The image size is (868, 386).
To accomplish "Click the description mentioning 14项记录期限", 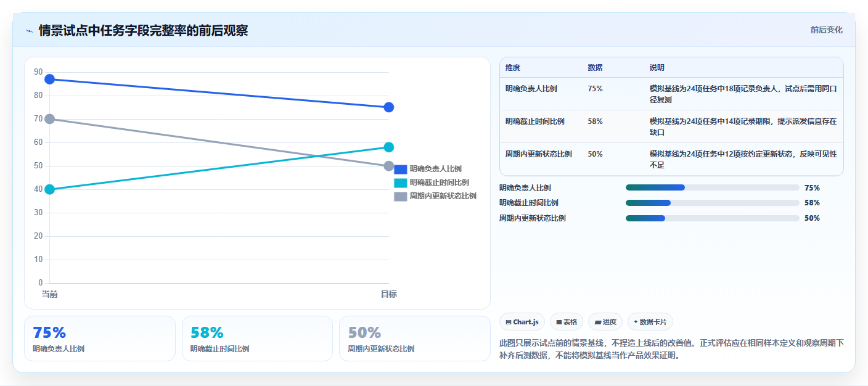I will (x=743, y=127).
